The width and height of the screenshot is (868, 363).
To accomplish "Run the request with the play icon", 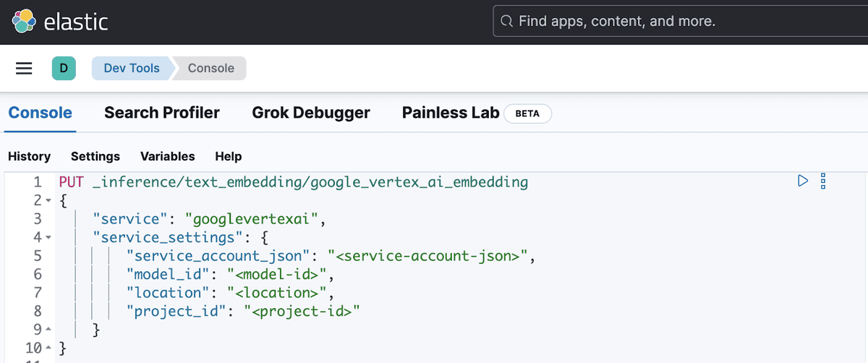I will tap(802, 181).
